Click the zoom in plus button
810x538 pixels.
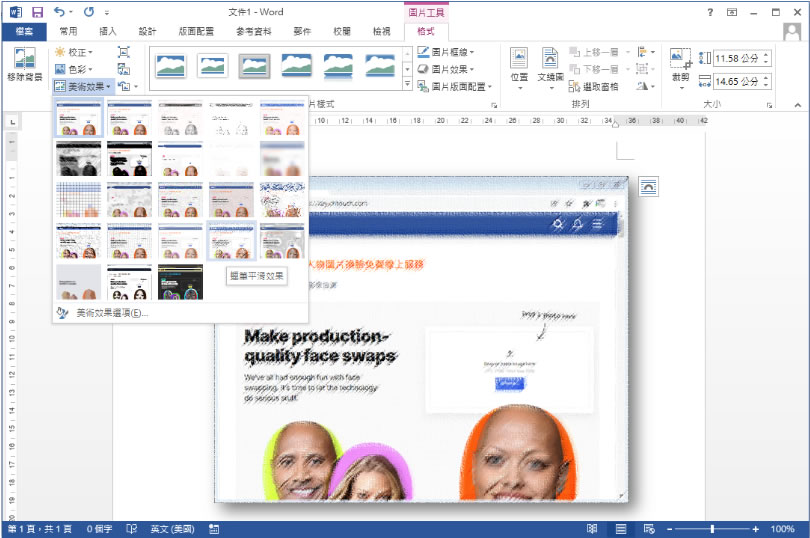(x=756, y=529)
